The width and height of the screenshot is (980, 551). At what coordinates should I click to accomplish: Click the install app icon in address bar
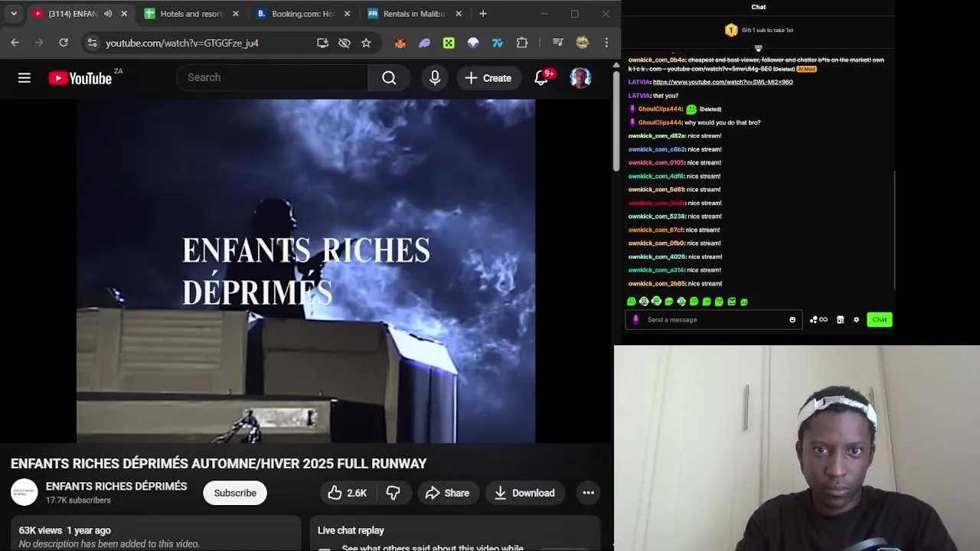point(322,43)
